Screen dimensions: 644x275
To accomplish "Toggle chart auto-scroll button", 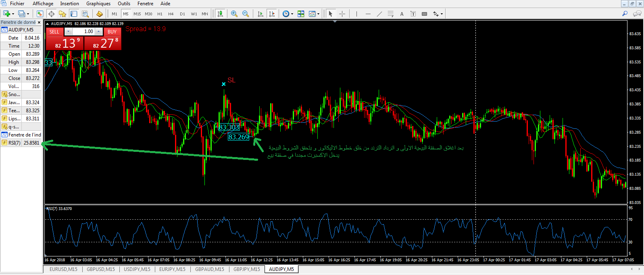I will tap(261, 14).
